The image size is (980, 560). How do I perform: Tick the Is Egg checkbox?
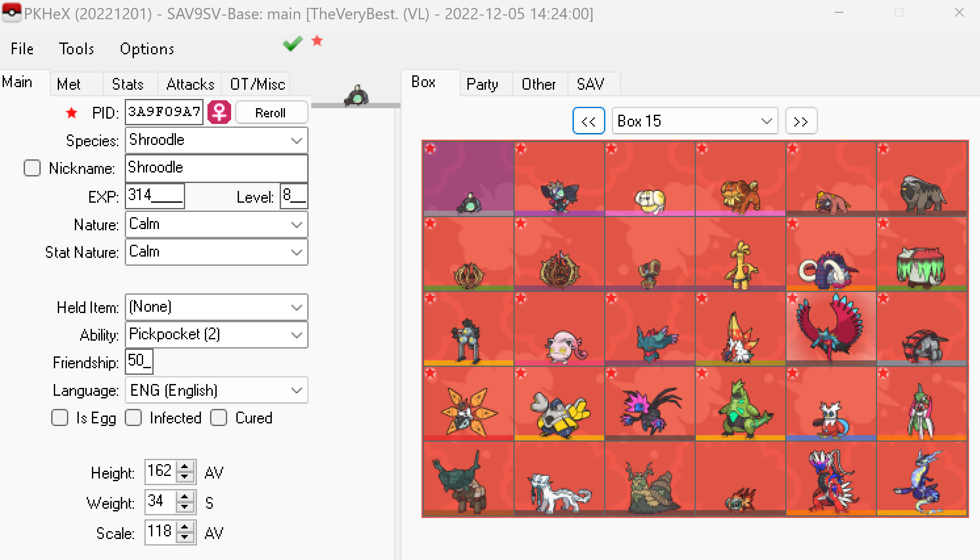coord(60,417)
